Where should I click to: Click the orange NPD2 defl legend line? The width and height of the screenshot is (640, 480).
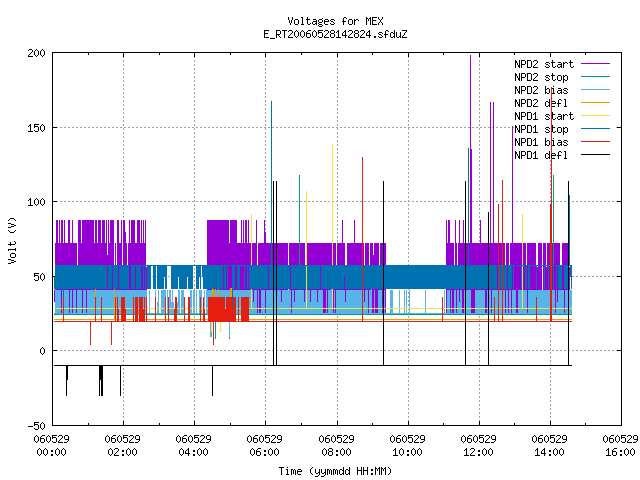pos(595,102)
